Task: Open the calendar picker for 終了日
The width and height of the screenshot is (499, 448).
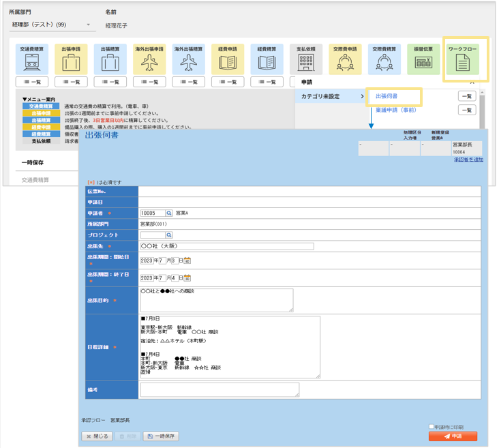Action: pyautogui.click(x=187, y=278)
